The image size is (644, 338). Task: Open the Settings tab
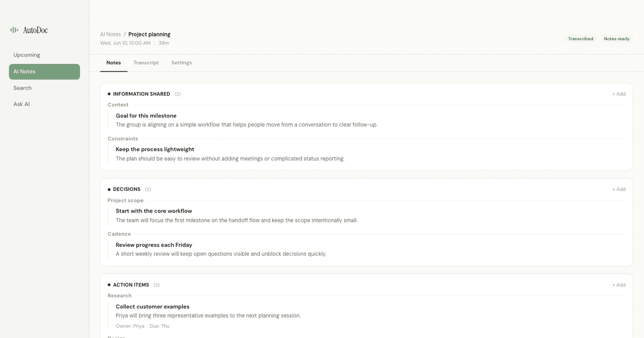181,63
